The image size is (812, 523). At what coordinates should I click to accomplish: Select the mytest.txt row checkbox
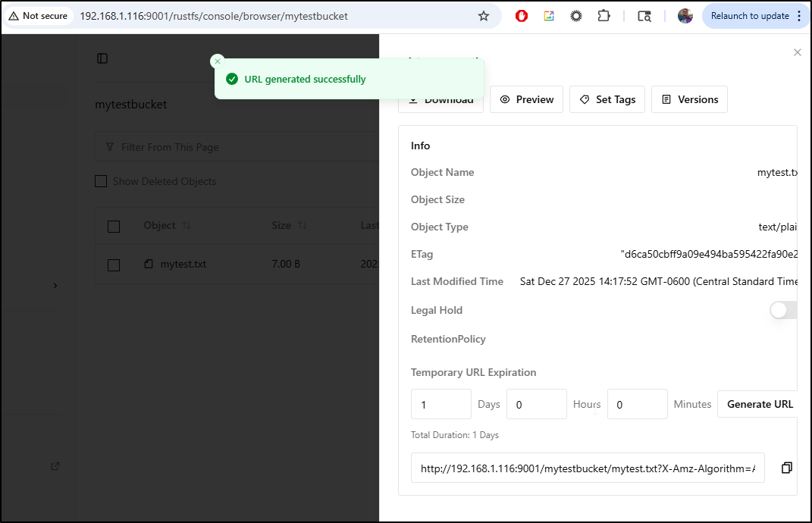114,265
